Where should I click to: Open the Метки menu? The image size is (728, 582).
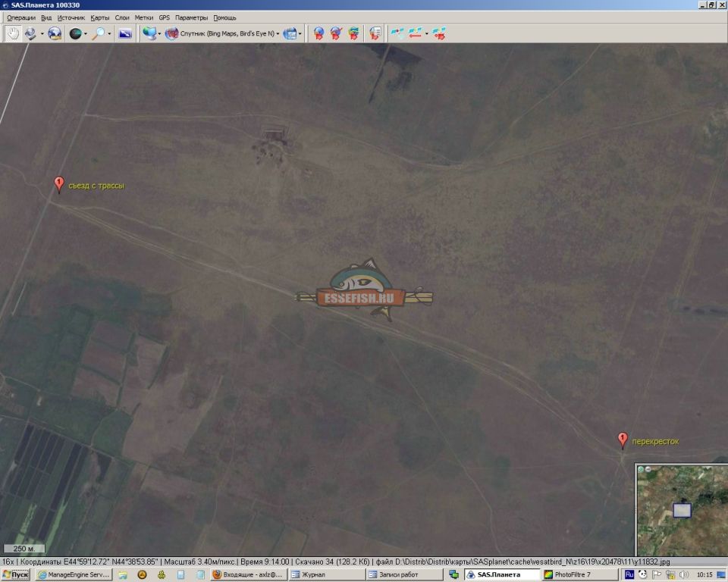[144, 17]
